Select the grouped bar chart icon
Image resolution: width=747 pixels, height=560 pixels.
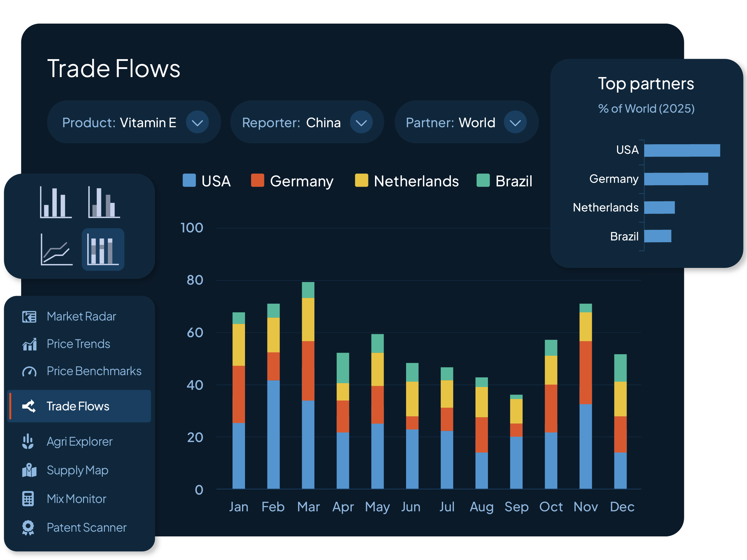pyautogui.click(x=104, y=202)
